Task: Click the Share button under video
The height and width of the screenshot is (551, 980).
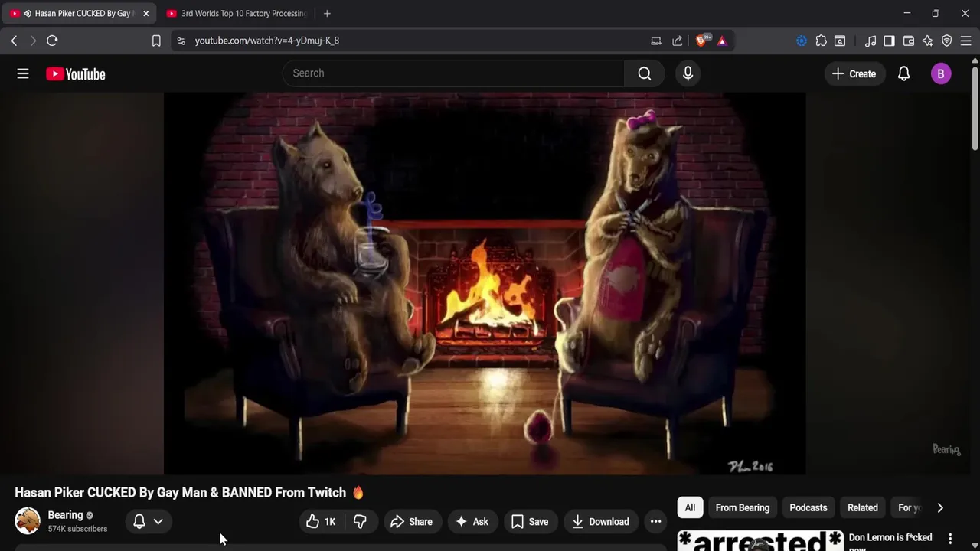Action: coord(412,522)
